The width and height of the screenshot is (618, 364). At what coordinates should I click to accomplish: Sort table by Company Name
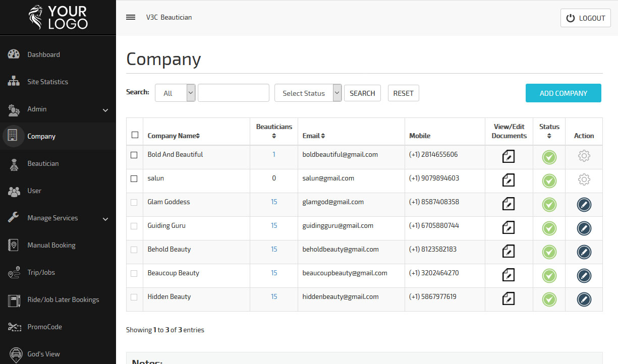174,136
